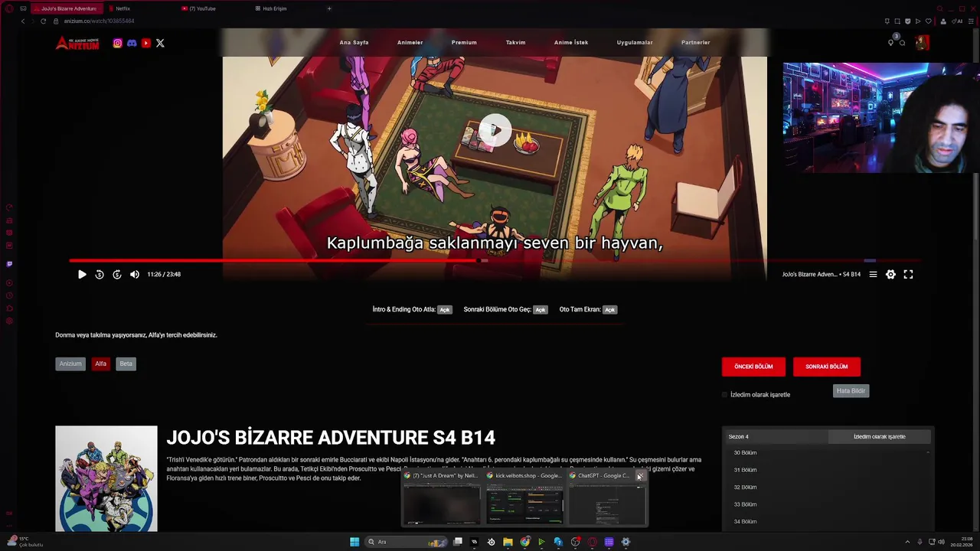Select the ChatGPT Chrome window preview

pos(606,498)
